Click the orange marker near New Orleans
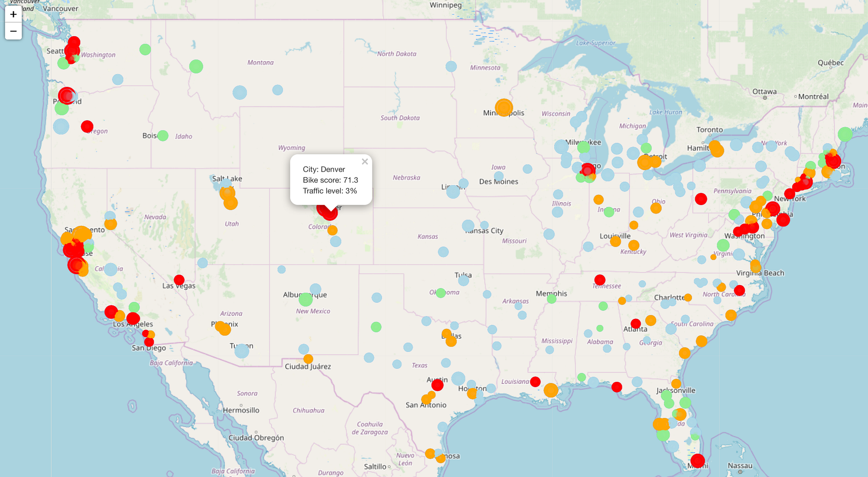Screen dimensions: 868x477 click(x=551, y=390)
